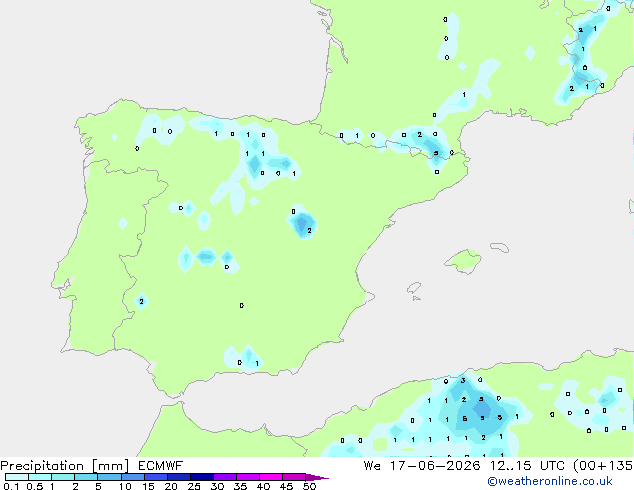
Task: Click the 5–10 mm legend color swatch
Action: [x=109, y=477]
